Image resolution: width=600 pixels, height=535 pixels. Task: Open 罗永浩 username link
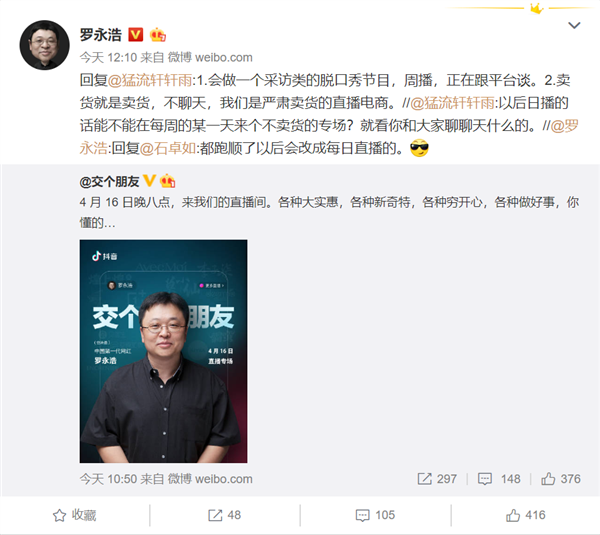(x=101, y=35)
